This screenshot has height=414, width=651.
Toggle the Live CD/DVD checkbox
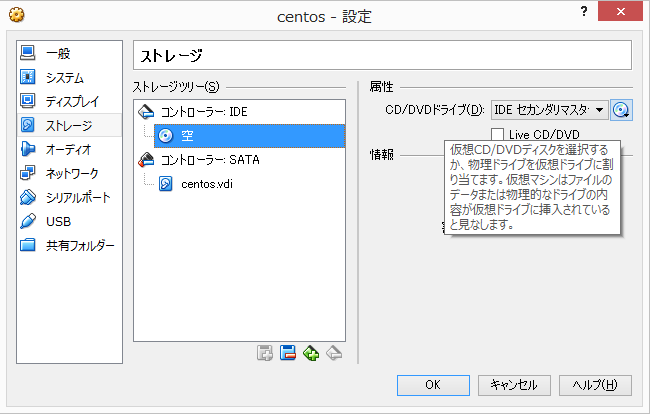point(497,134)
